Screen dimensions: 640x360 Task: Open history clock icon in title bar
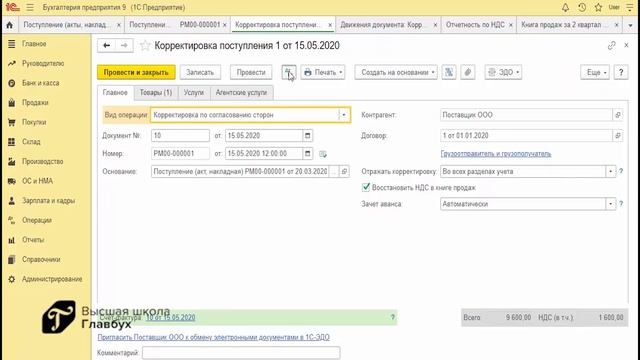pos(582,7)
